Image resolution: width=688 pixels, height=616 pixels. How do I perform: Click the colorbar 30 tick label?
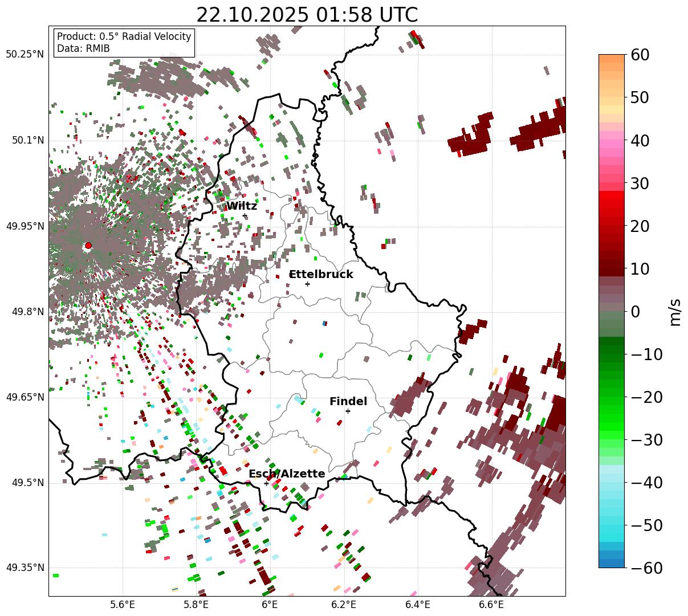[x=639, y=183]
